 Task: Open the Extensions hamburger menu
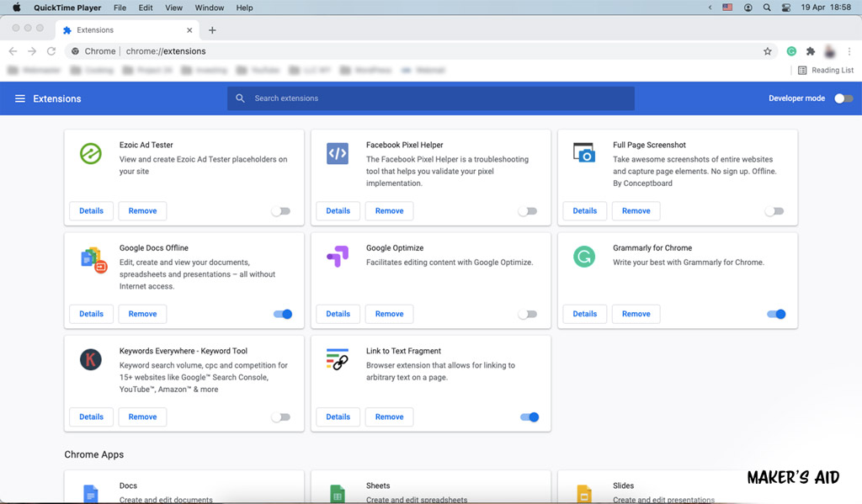[x=20, y=98]
